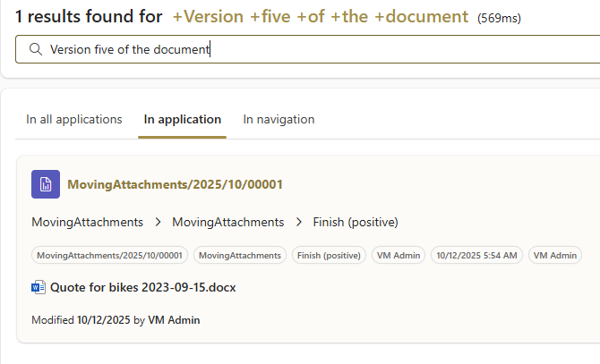Open the In navigation tab
600x364 pixels.
click(x=279, y=119)
